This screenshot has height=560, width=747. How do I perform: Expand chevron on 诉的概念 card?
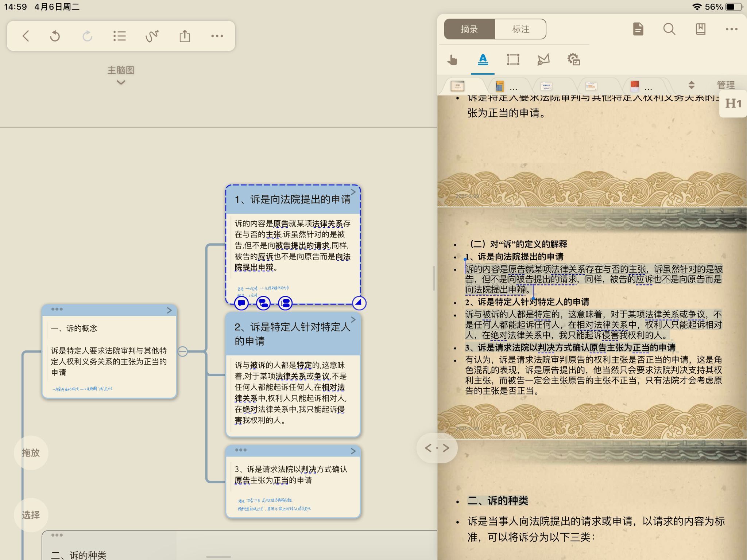(x=169, y=310)
